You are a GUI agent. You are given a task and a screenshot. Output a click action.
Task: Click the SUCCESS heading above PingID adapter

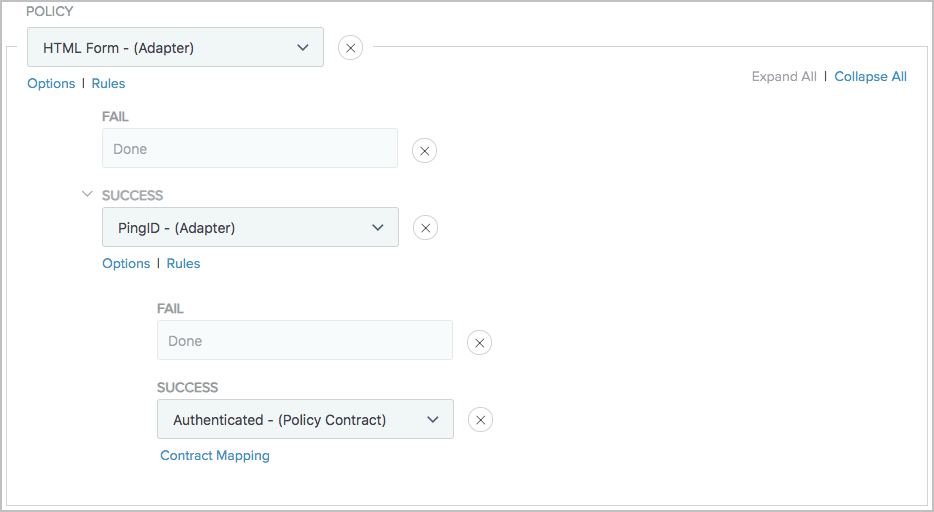pyautogui.click(x=132, y=195)
